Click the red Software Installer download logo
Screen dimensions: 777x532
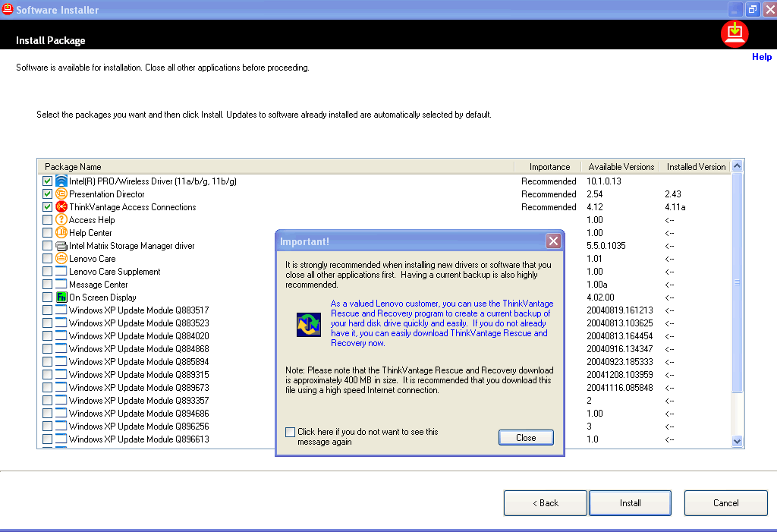click(735, 33)
